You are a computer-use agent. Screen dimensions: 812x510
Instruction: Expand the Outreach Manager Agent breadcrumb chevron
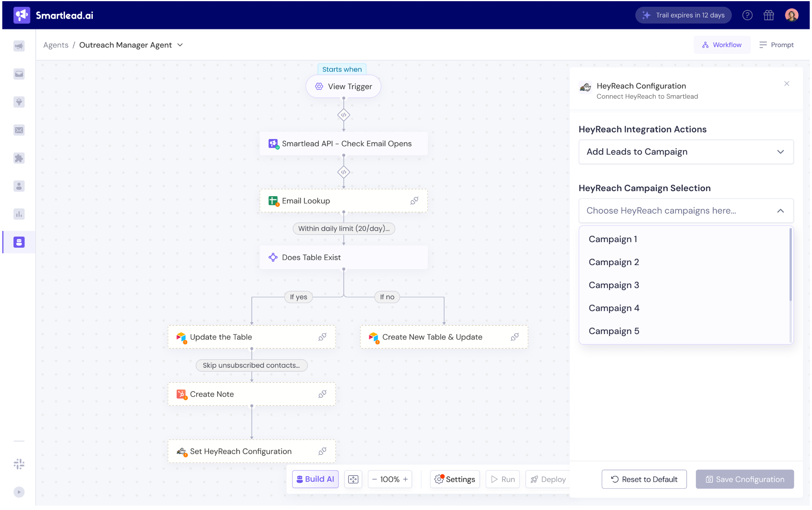tap(180, 45)
